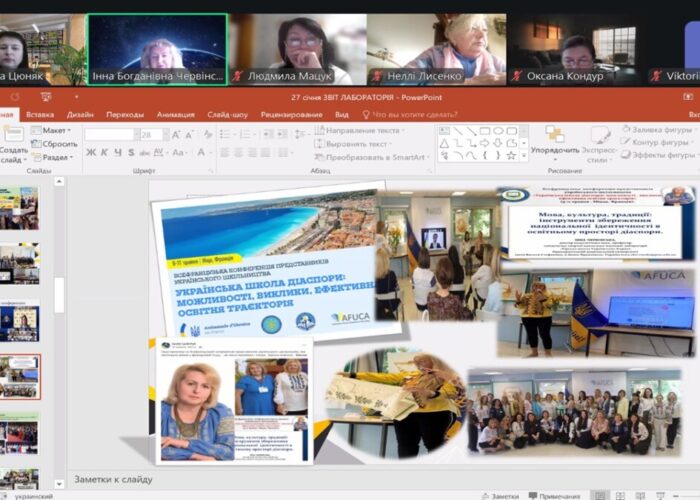Click the Undo arrow in quick access toolbar
Screen dimensions: 700x500
tap(15, 98)
